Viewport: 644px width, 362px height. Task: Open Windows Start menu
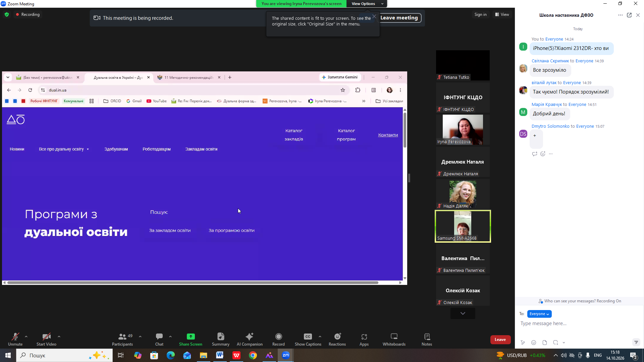pyautogui.click(x=8, y=355)
